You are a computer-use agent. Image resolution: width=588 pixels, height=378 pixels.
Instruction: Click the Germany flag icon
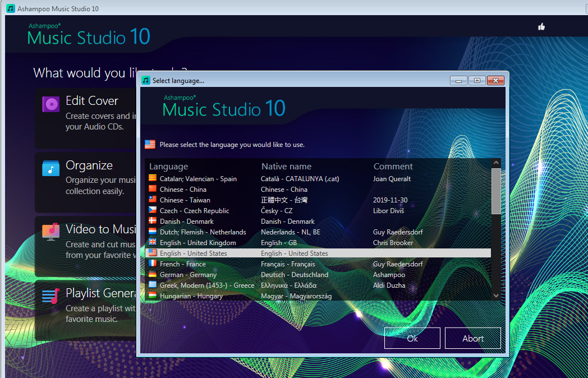[x=153, y=274]
